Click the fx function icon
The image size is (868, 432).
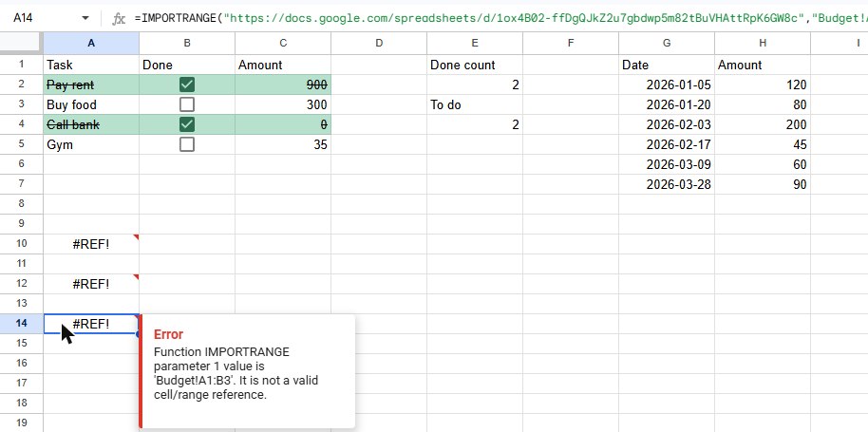click(119, 19)
